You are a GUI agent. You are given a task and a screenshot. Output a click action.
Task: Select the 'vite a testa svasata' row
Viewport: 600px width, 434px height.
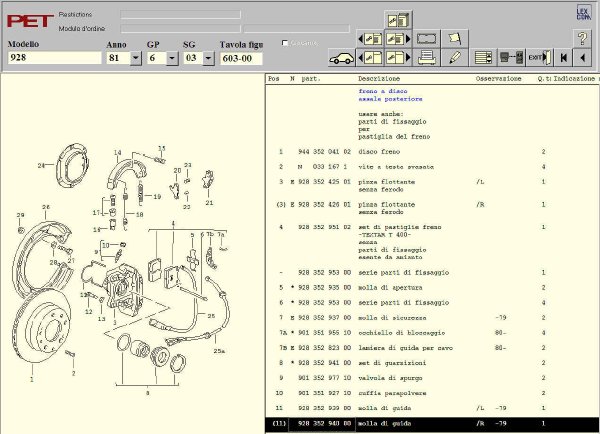pos(432,167)
